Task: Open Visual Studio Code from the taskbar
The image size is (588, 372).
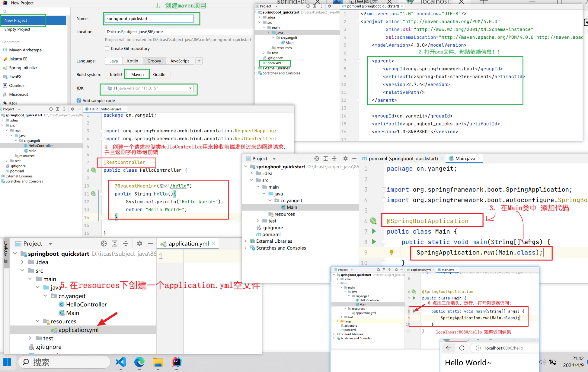Action: tap(121, 362)
